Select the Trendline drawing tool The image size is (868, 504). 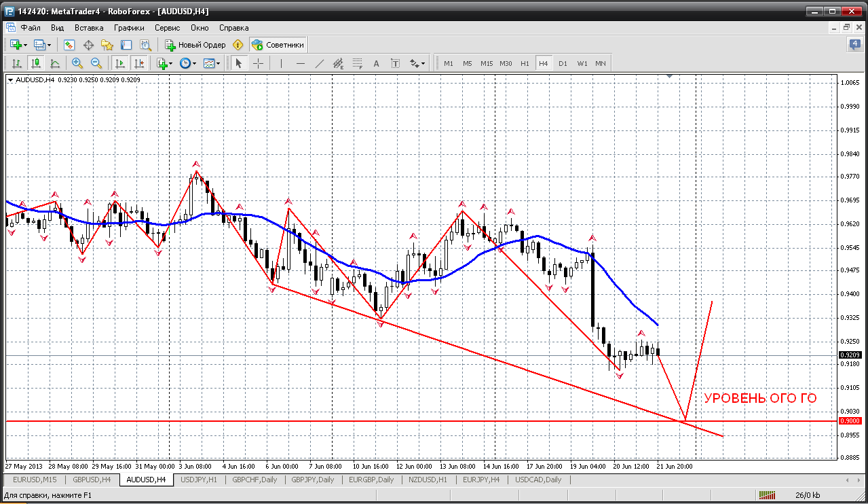coord(320,63)
